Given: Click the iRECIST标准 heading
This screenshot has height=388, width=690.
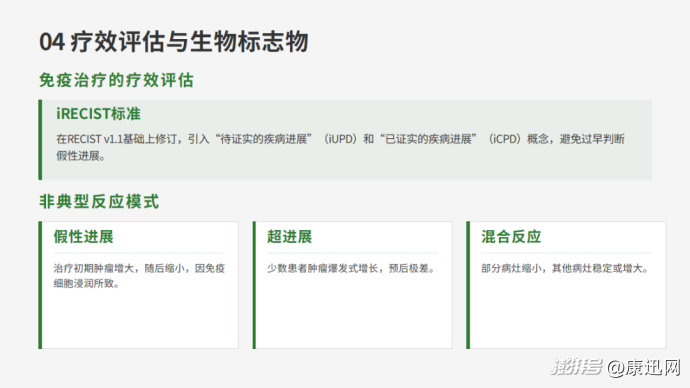Looking at the screenshot, I should (98, 114).
